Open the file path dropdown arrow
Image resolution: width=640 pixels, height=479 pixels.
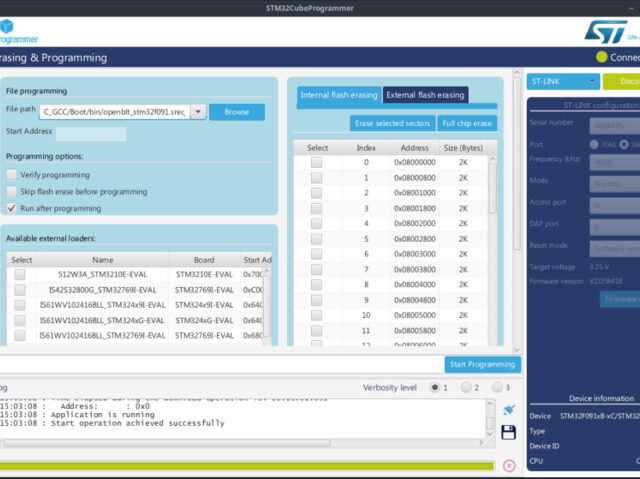(198, 112)
